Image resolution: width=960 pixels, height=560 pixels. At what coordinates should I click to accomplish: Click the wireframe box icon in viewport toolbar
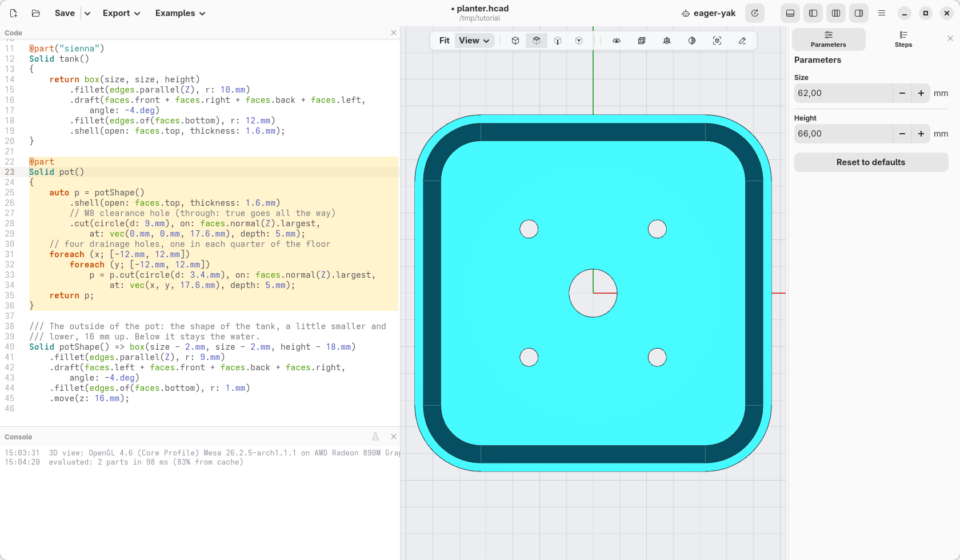(642, 41)
